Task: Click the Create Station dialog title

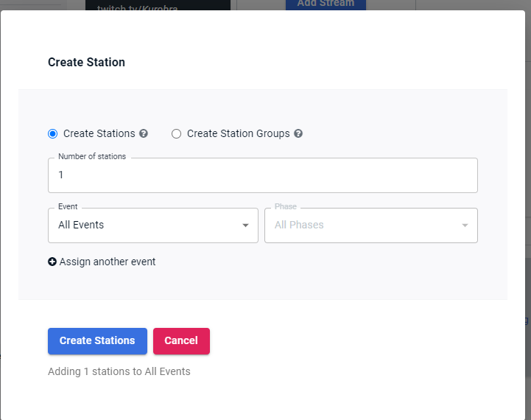Action: click(x=86, y=63)
